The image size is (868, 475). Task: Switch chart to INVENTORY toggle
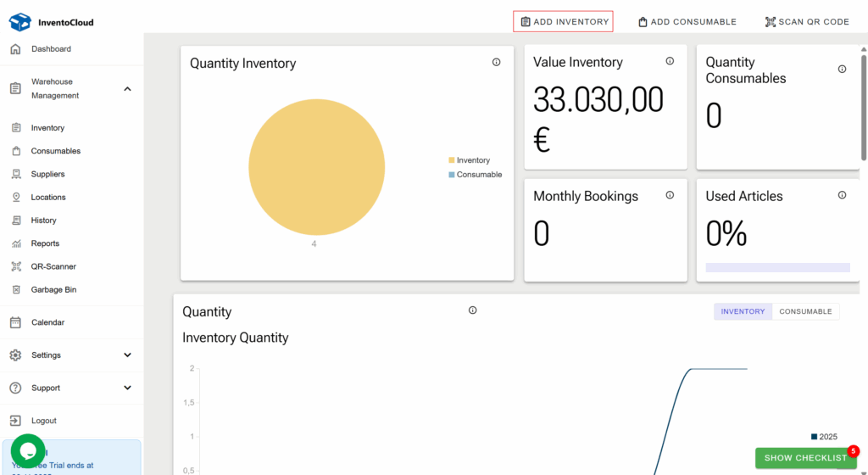[743, 311]
